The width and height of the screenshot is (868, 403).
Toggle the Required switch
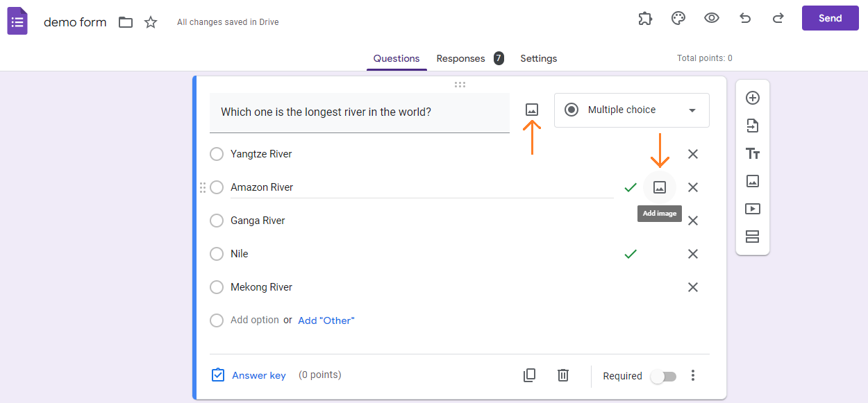tap(662, 376)
